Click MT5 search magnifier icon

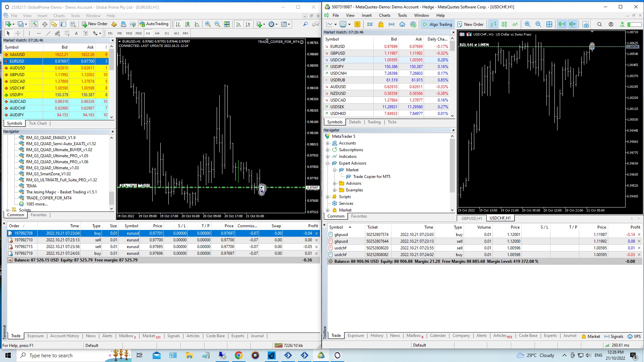(x=599, y=24)
